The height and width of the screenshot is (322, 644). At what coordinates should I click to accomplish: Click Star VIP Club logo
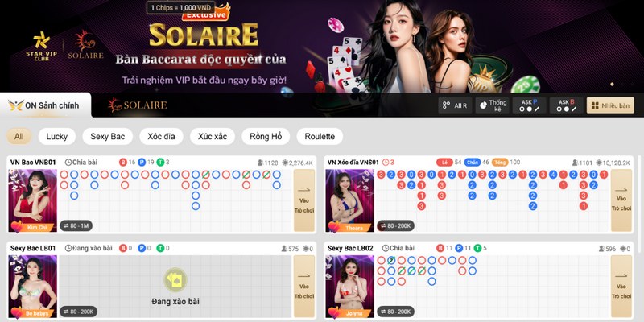pos(42,46)
